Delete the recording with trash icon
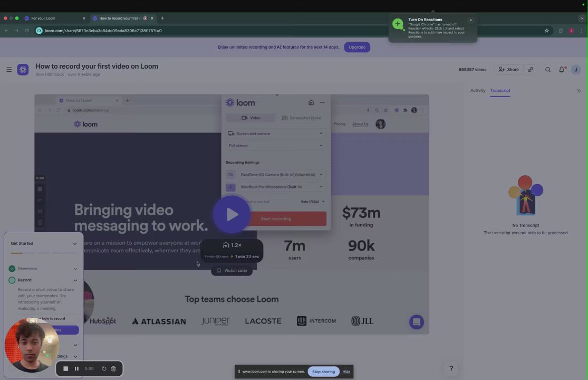Image resolution: width=588 pixels, height=380 pixels. (x=113, y=369)
